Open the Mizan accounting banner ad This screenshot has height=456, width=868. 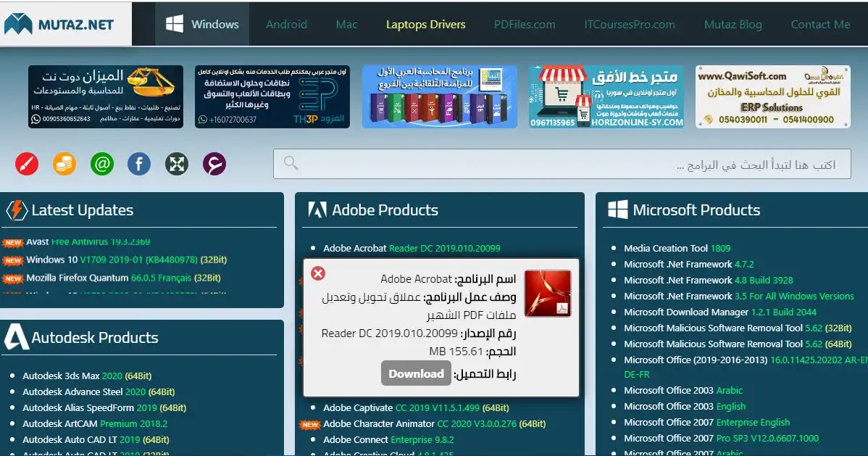[x=106, y=96]
